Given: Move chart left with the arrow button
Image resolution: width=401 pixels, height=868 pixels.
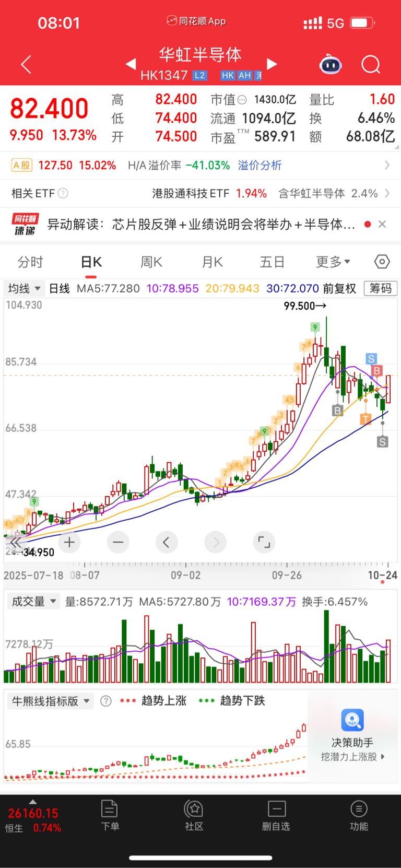Looking at the screenshot, I should tap(167, 543).
